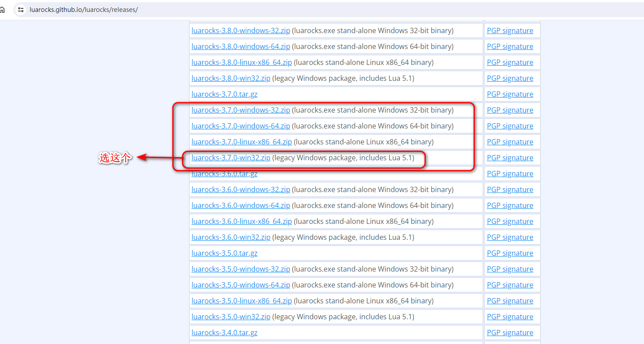The height and width of the screenshot is (344, 644).
Task: Download luarocks-3.8.0-windows-64.zip
Action: [x=241, y=46]
